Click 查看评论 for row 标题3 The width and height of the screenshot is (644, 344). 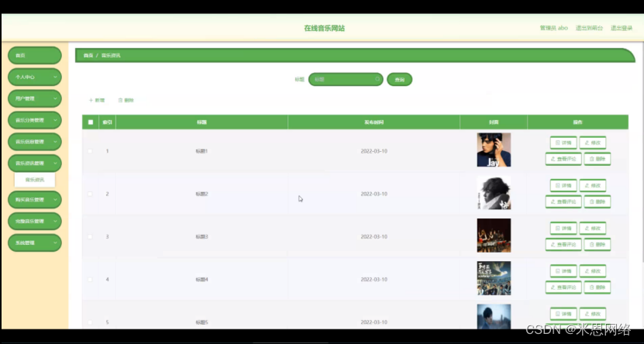(x=563, y=244)
